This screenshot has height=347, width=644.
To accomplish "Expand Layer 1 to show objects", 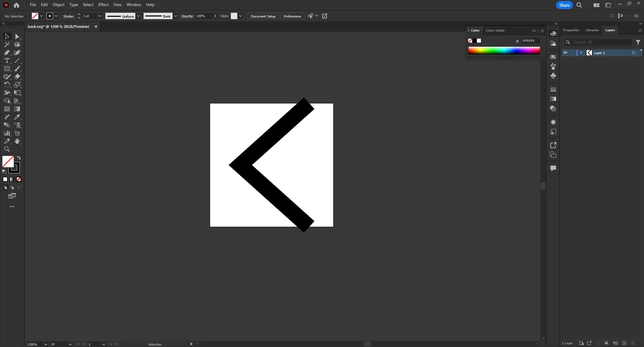I will tap(581, 53).
